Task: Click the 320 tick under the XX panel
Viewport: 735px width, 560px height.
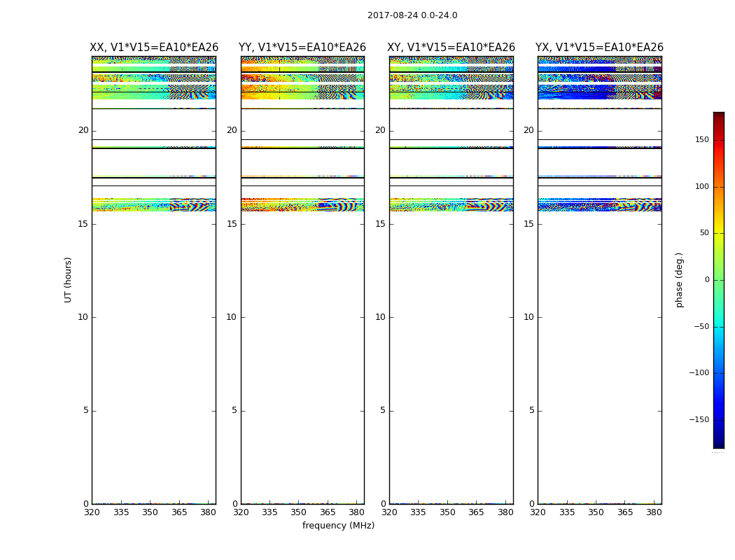Action: coord(92,512)
